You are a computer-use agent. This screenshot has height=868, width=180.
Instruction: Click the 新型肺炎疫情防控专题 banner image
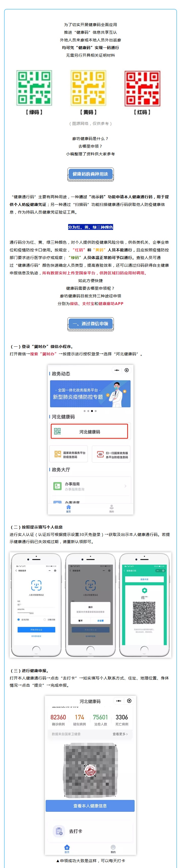90,394
